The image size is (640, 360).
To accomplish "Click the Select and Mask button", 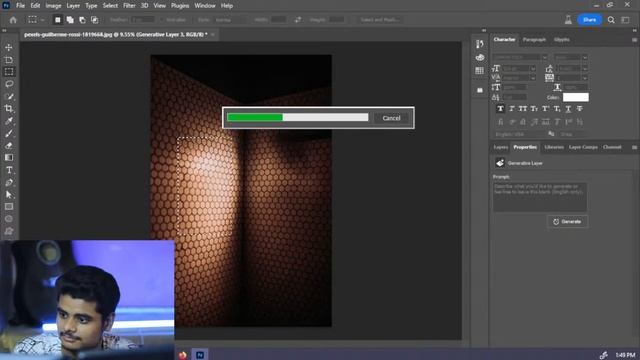I will (x=380, y=20).
